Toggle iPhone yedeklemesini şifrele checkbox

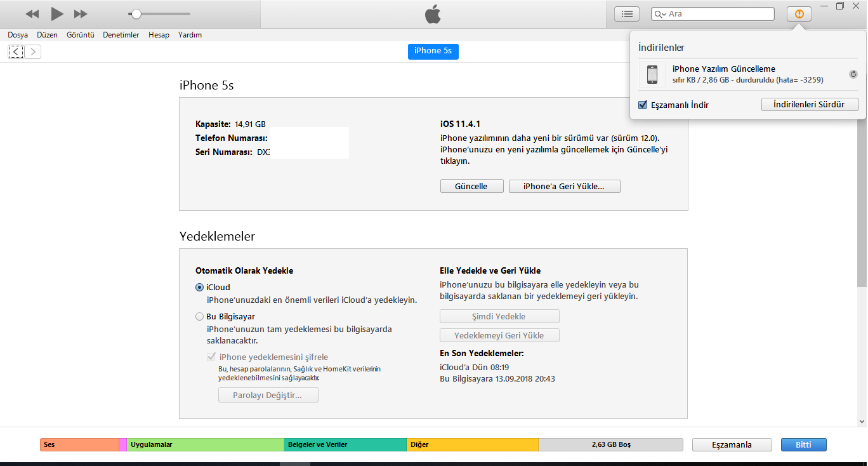(211, 357)
